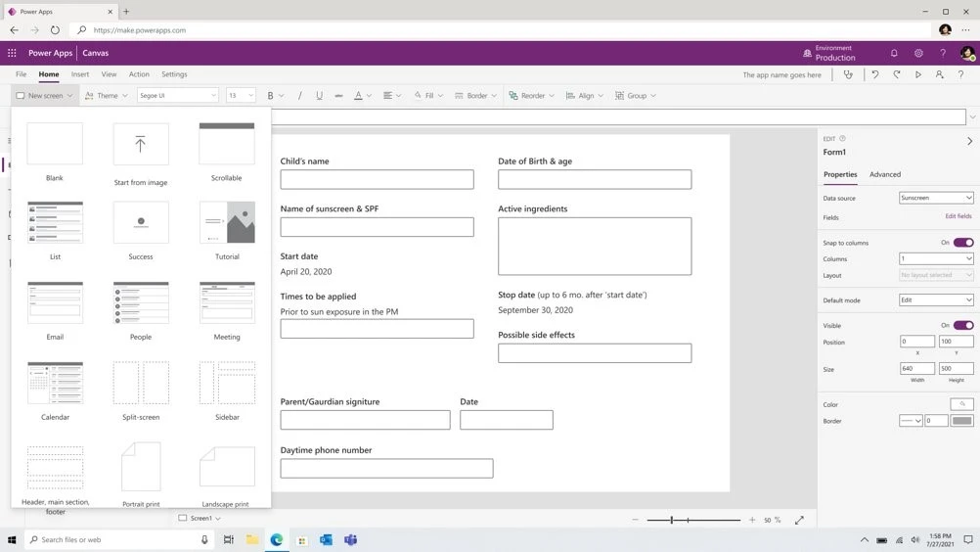This screenshot has height=552, width=980.
Task: Open the Columns dropdown
Action: (936, 258)
